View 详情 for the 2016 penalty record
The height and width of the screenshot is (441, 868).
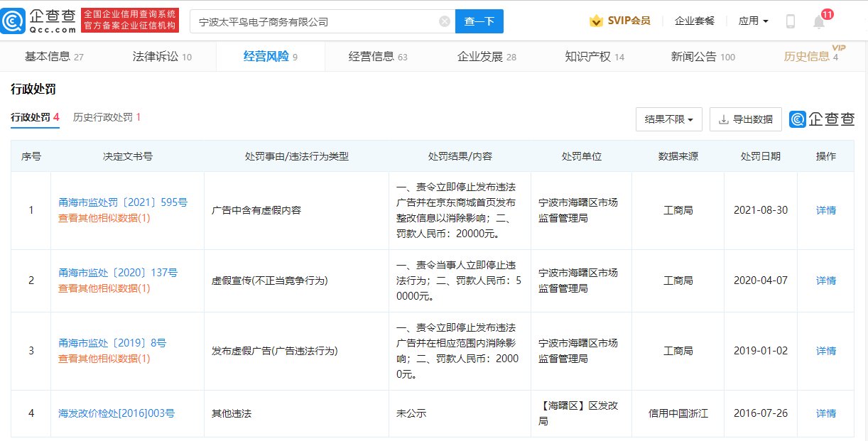[x=825, y=413]
